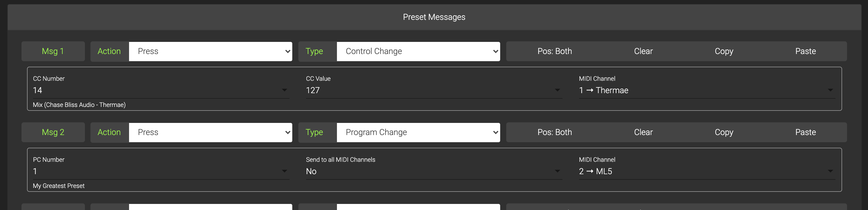Screen dimensions: 868x210
Task: Open the Msg 1 Type dropdown
Action: click(x=418, y=51)
